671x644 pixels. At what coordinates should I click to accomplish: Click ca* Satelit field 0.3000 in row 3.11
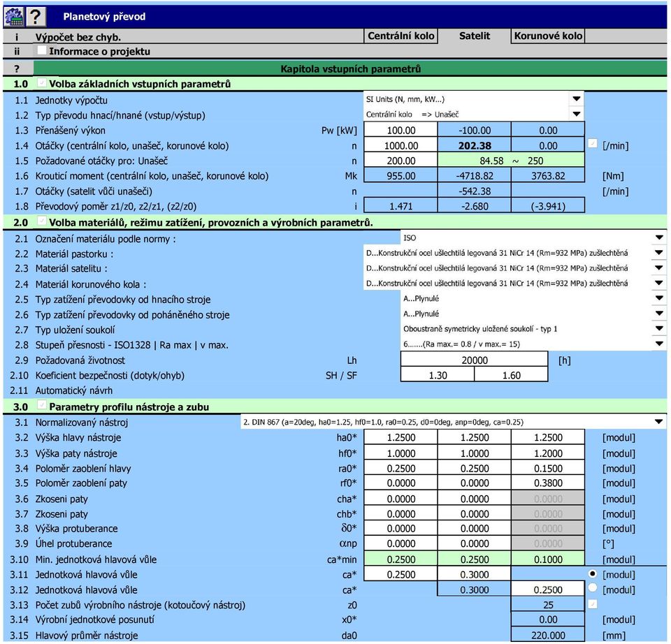click(474, 575)
